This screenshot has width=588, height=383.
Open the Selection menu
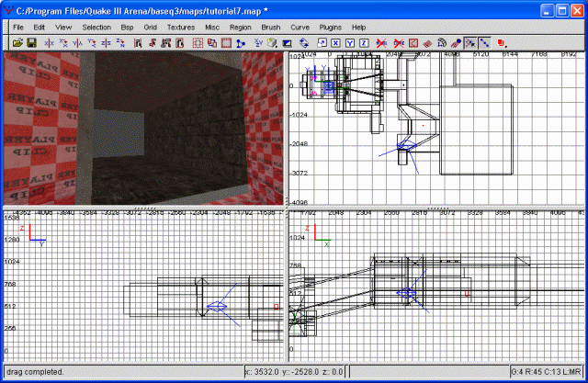[96, 28]
